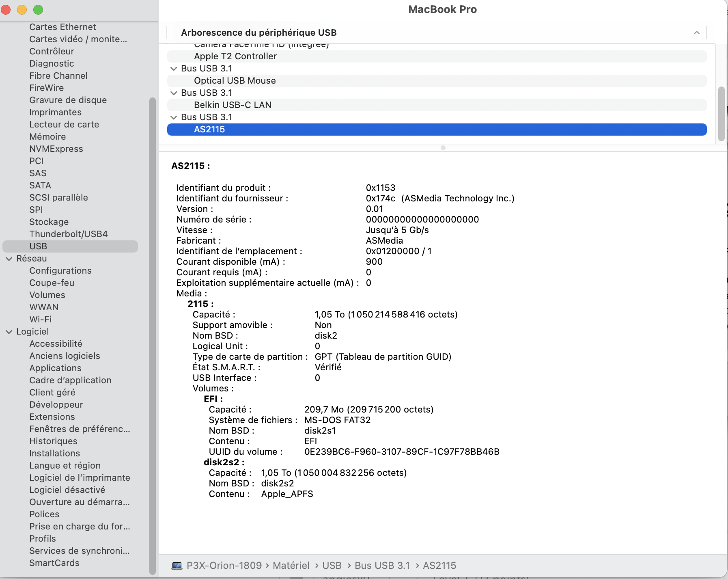This screenshot has height=579, width=728.
Task: Select FireWire in the sidebar
Action: coord(46,88)
